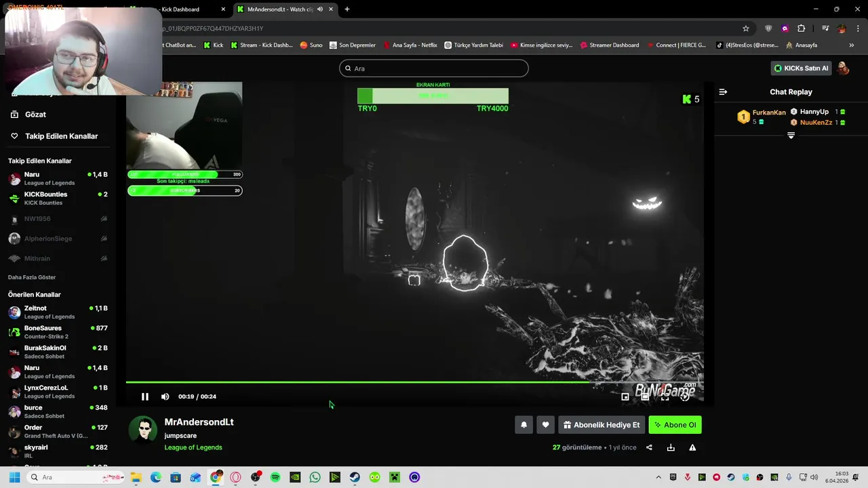The image size is (868, 488).
Task: Click KICKs Satın Al button
Action: click(801, 68)
